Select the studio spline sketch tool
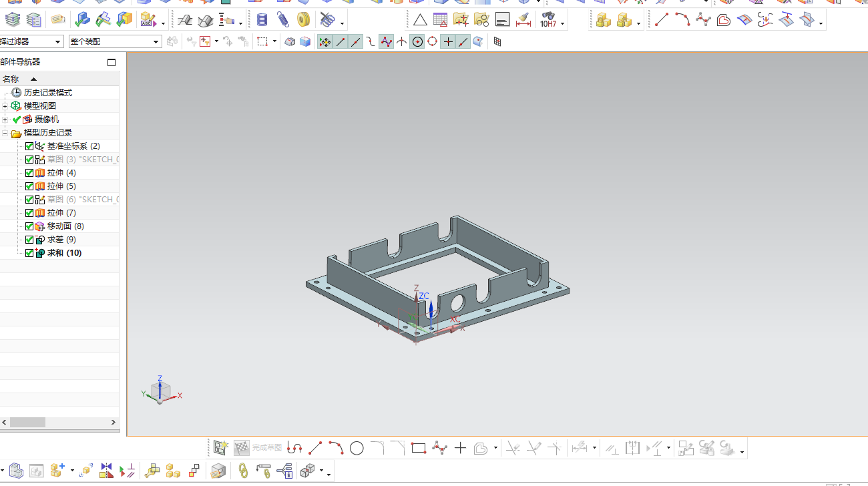868x486 pixels. click(x=439, y=448)
